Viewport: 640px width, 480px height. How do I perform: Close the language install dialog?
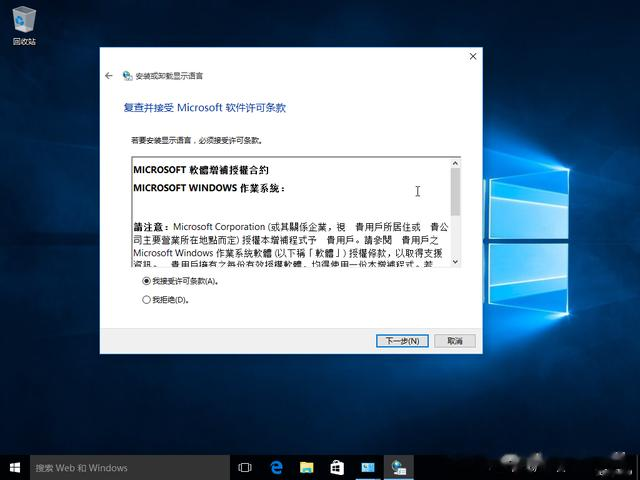point(473,56)
